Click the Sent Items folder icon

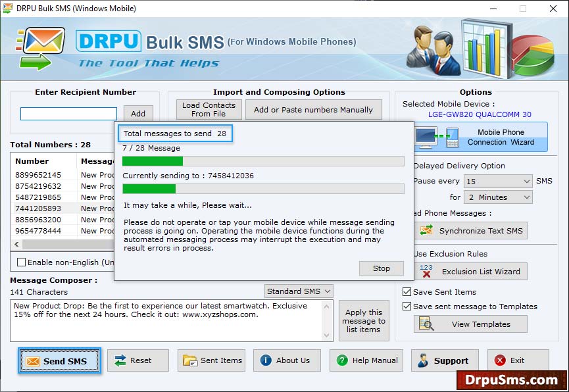click(x=190, y=360)
